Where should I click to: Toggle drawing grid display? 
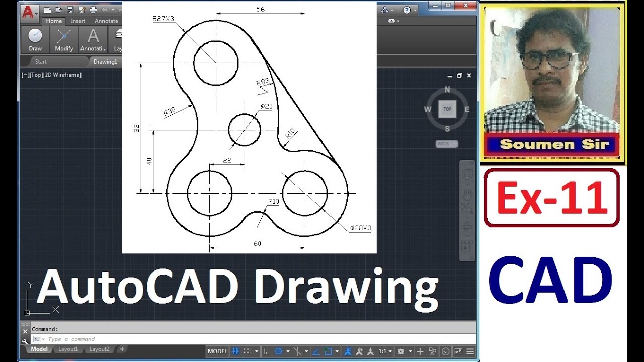235,351
